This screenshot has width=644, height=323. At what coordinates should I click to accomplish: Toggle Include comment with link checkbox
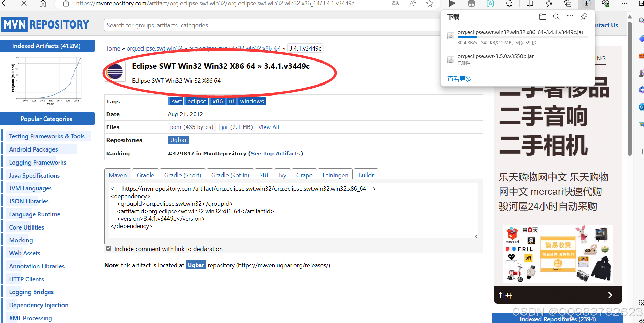pyautogui.click(x=108, y=248)
